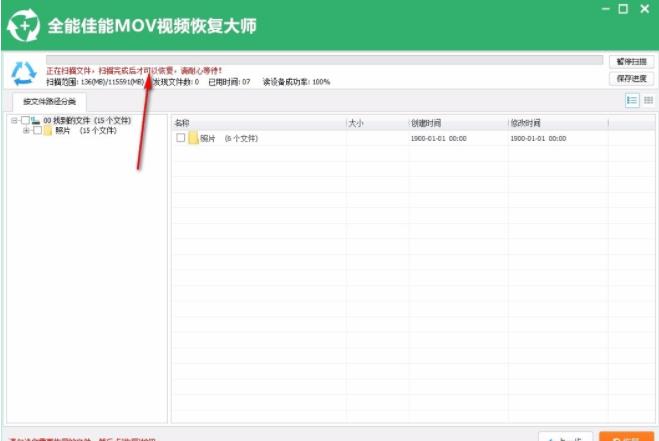659x441 pixels.
Task: Click the drive icon beside 00 找到的文件
Action: click(36, 120)
